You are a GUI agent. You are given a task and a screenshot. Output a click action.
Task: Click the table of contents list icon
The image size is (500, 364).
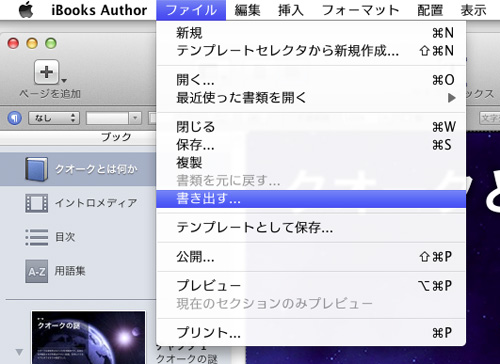point(37,237)
